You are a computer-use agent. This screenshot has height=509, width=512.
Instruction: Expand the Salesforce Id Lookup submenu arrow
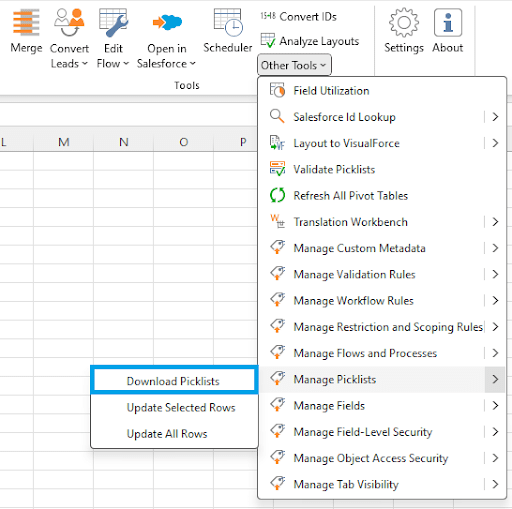click(x=495, y=117)
